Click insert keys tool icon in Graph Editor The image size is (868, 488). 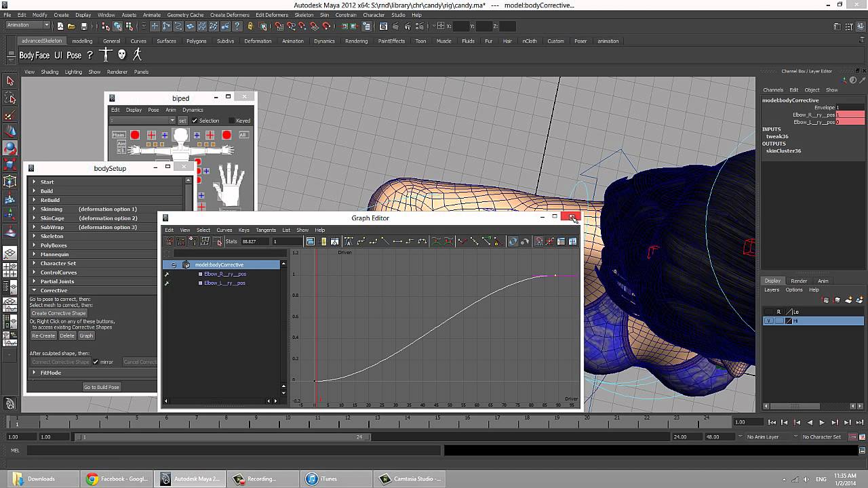point(182,241)
